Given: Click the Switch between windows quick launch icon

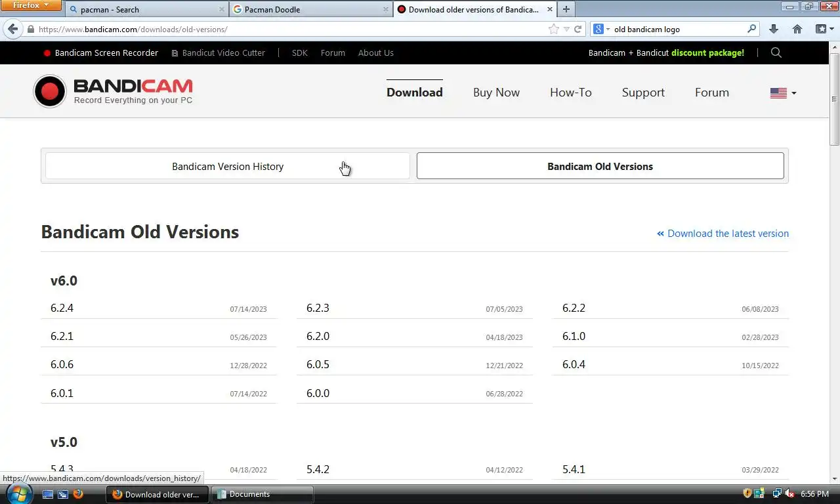Looking at the screenshot, I should tap(63, 494).
